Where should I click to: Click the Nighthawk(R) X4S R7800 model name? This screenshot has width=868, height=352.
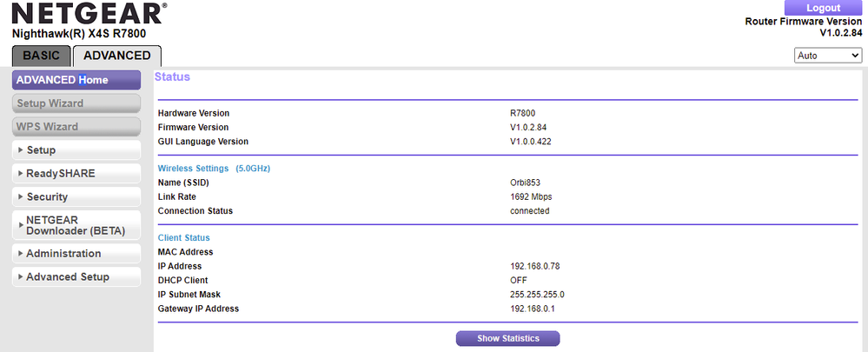(x=78, y=34)
